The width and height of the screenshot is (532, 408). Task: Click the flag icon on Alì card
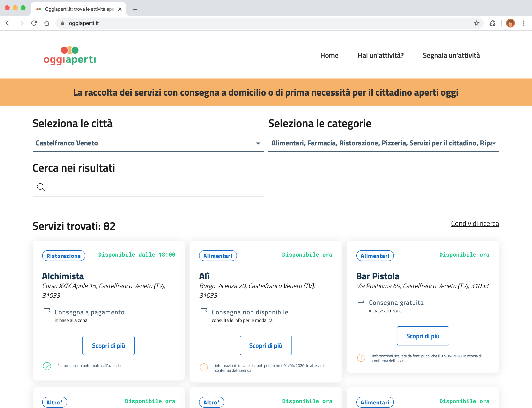coord(204,312)
